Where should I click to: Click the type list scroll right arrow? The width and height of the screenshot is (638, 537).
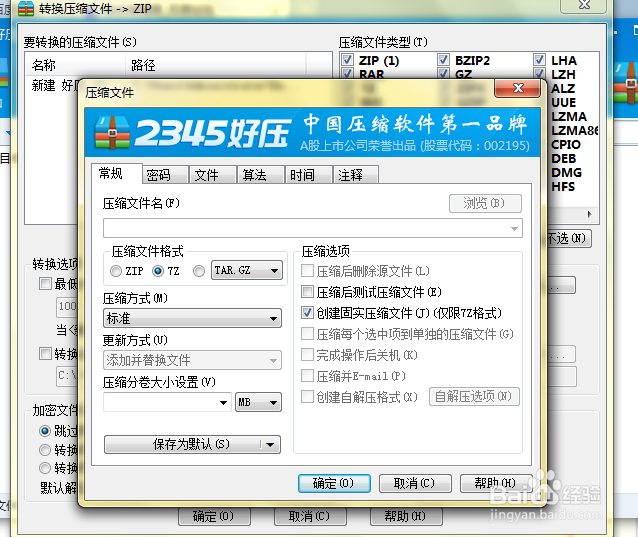590,214
